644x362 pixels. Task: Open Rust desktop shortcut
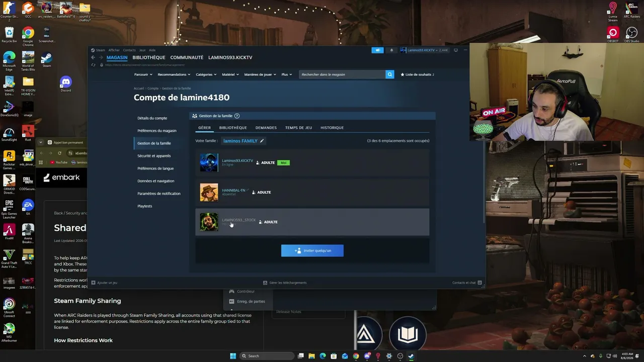[28, 133]
